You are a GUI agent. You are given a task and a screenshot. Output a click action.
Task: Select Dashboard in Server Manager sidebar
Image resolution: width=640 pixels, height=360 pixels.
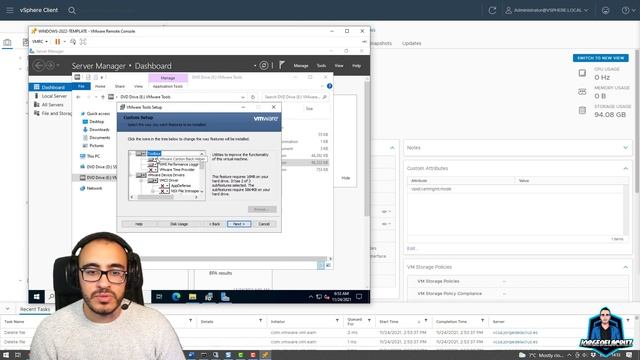pyautogui.click(x=51, y=87)
